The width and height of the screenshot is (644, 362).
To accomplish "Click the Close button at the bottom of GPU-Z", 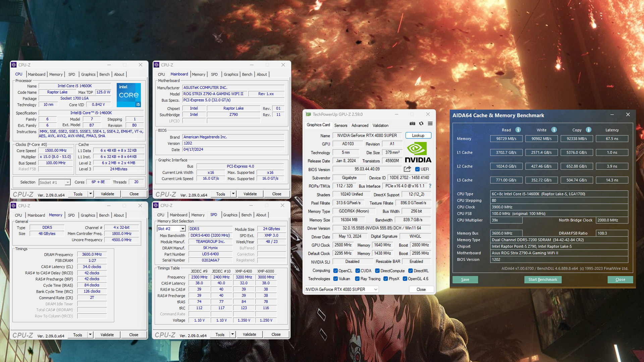I will [x=421, y=289].
